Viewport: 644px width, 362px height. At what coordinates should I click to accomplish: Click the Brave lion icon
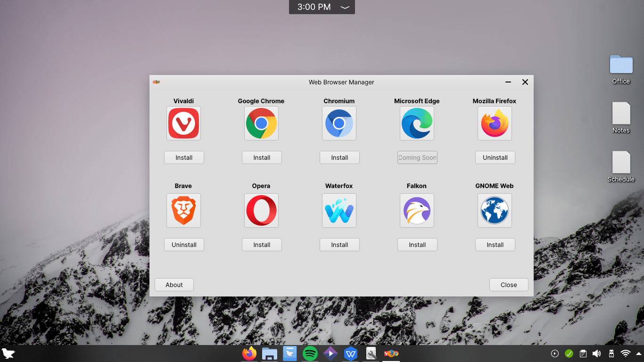(x=183, y=210)
